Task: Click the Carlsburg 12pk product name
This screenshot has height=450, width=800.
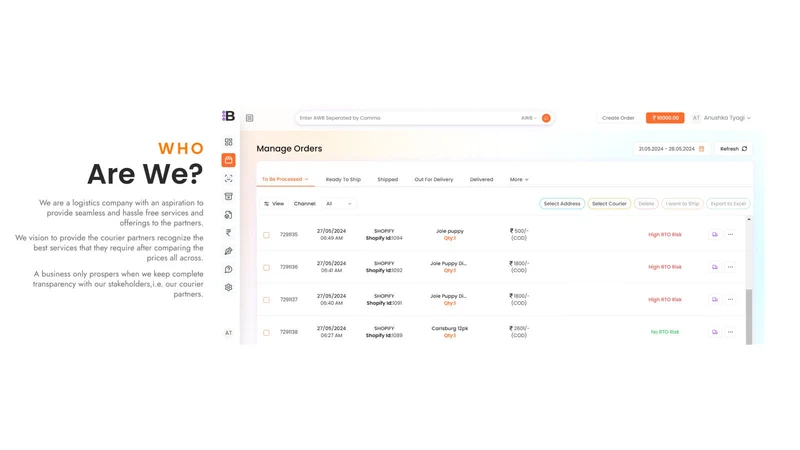Action: point(449,329)
